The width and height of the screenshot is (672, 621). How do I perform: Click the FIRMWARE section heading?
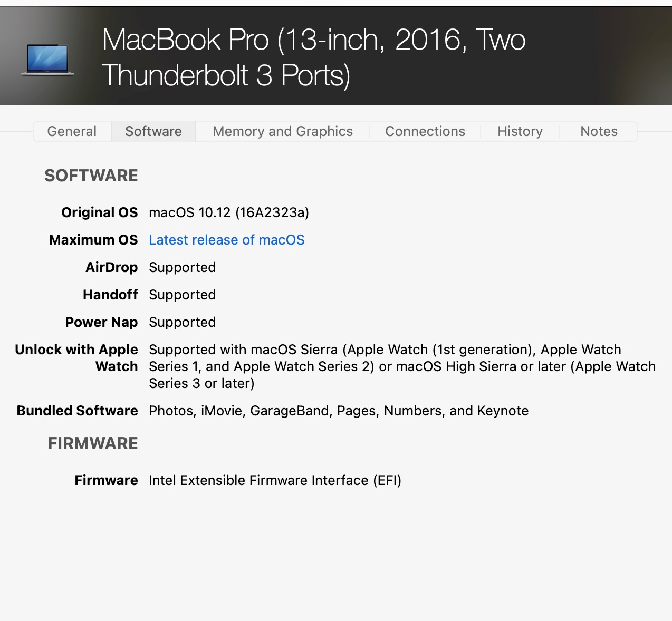click(x=93, y=443)
